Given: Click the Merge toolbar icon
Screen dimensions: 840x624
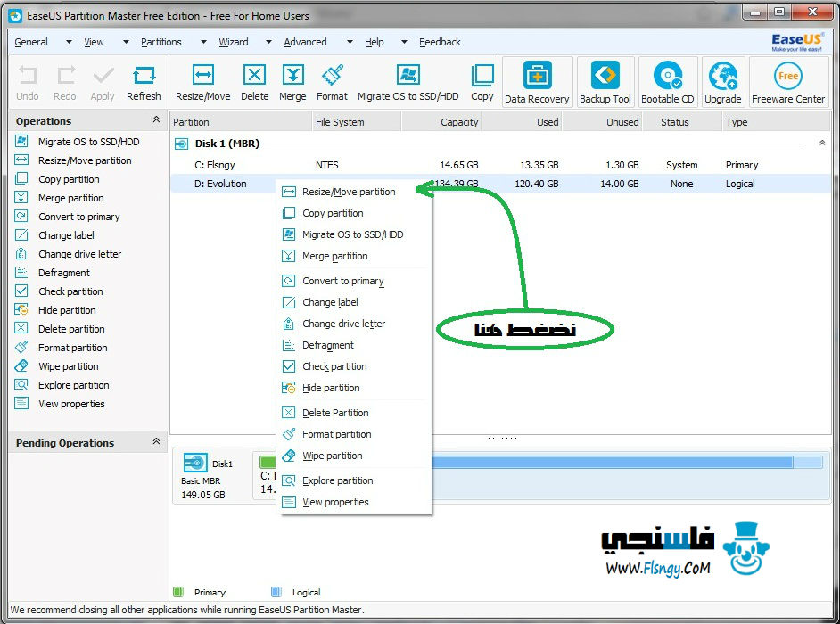Looking at the screenshot, I should point(293,75).
